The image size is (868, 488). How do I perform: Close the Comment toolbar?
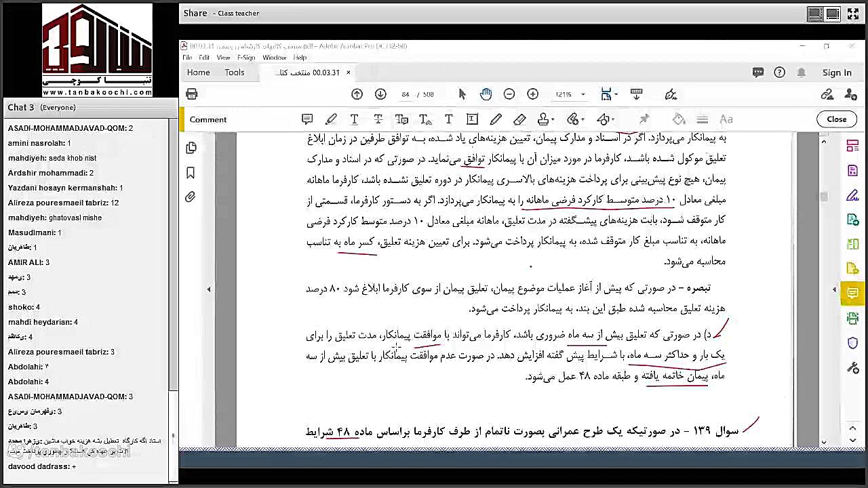836,119
